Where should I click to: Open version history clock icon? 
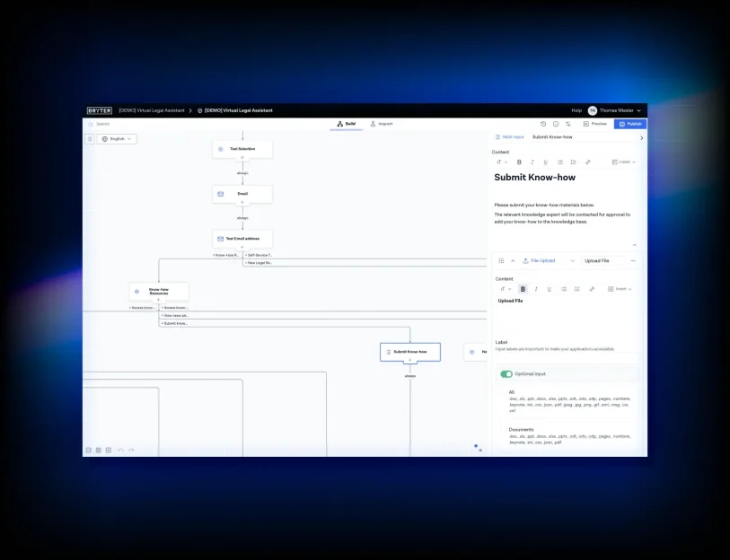point(542,124)
